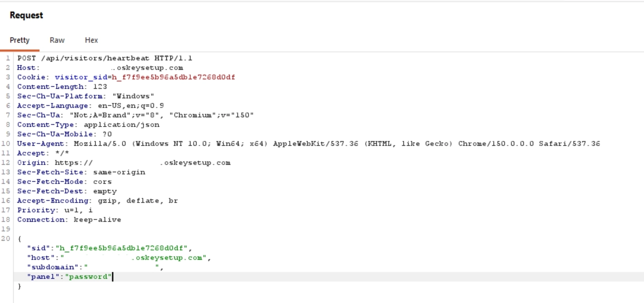Image resolution: width=644 pixels, height=303 pixels.
Task: Click the POST /api/visitors/heartbeat request line
Action: (x=105, y=58)
